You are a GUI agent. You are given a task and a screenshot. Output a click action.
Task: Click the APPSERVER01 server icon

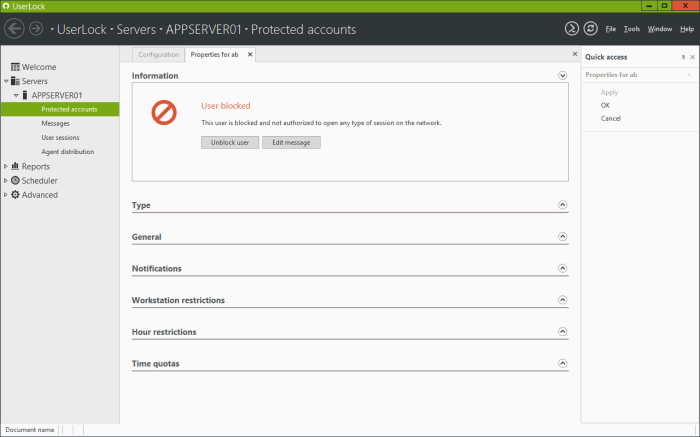coord(25,95)
